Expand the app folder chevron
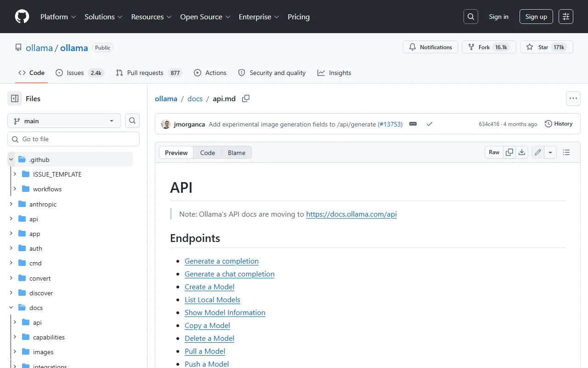Image resolution: width=588 pixels, height=368 pixels. pyautogui.click(x=11, y=234)
